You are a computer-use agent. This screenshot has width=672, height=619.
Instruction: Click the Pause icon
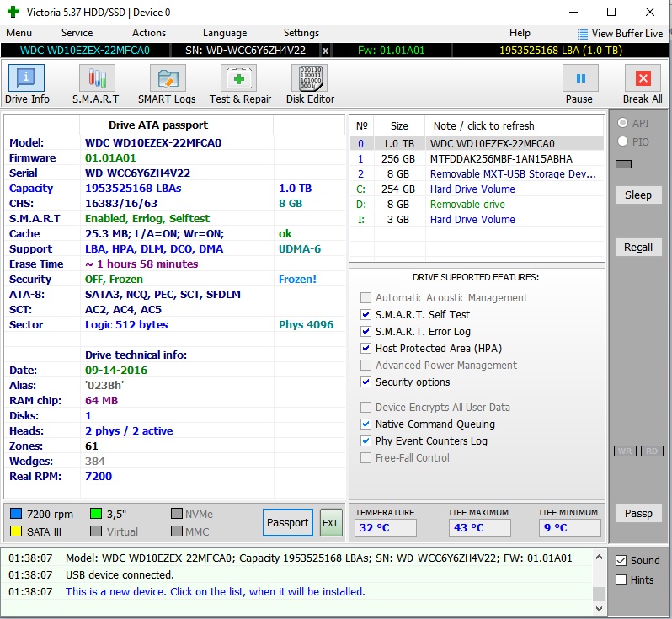click(580, 78)
